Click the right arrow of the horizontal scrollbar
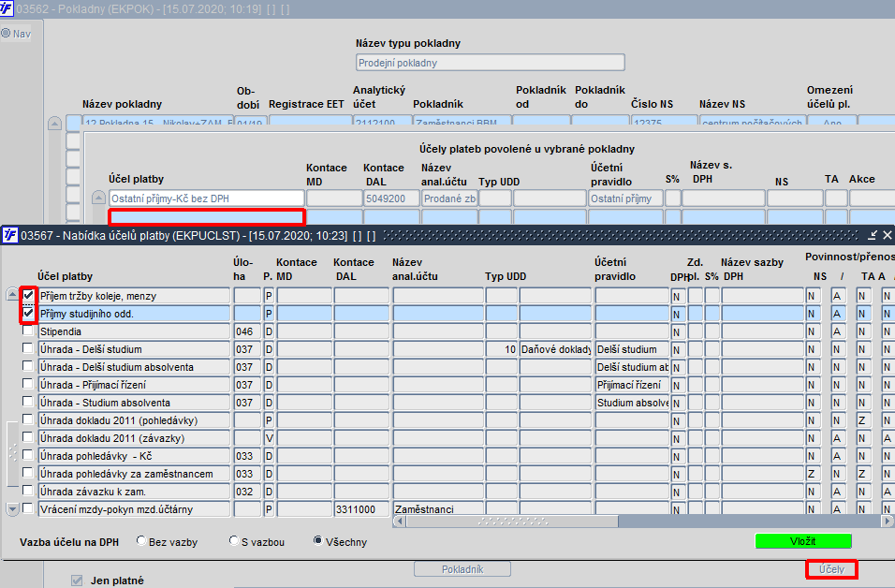Viewport: 895px width, 588px height. pos(887,522)
